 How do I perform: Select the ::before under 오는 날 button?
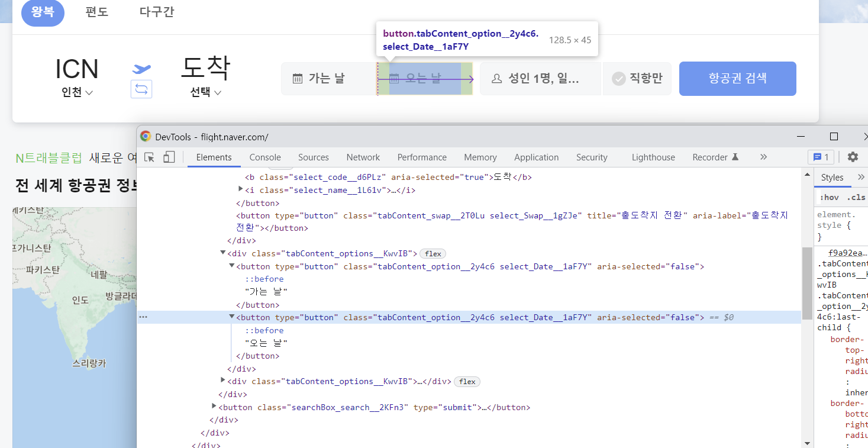point(264,330)
